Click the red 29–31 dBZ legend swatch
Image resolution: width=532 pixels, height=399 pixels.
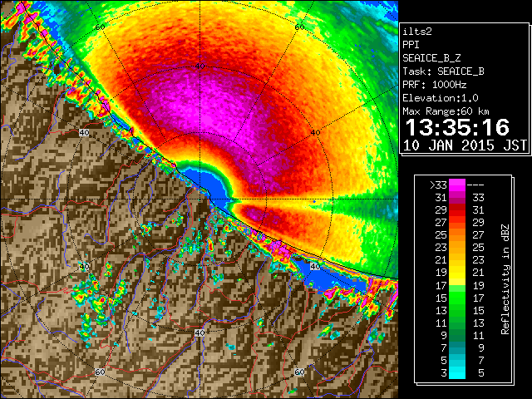[457, 210]
